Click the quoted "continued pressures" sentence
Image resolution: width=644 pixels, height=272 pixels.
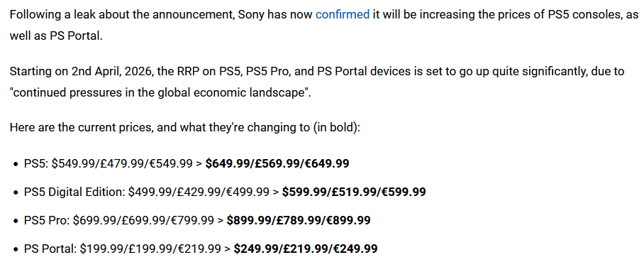pos(160,92)
